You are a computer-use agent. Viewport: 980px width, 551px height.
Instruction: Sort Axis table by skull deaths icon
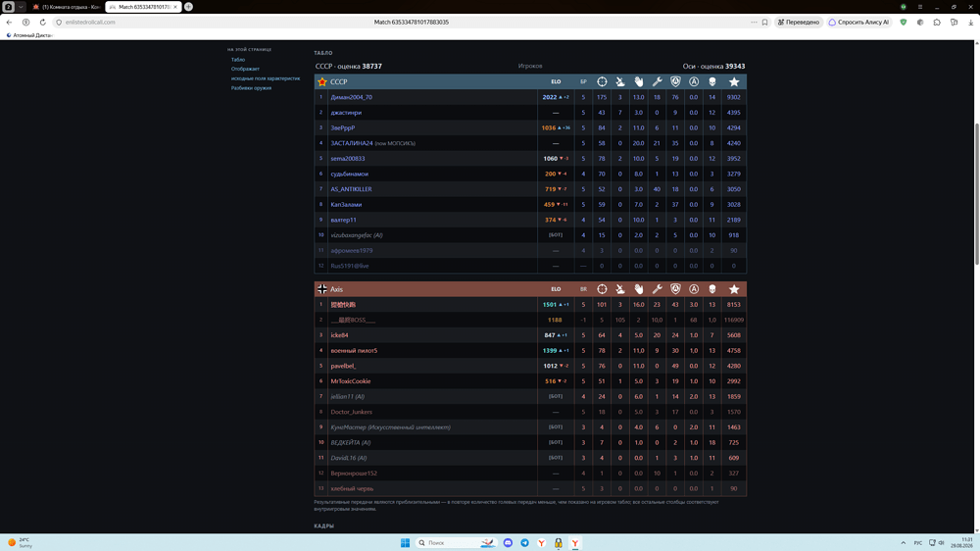click(x=711, y=289)
